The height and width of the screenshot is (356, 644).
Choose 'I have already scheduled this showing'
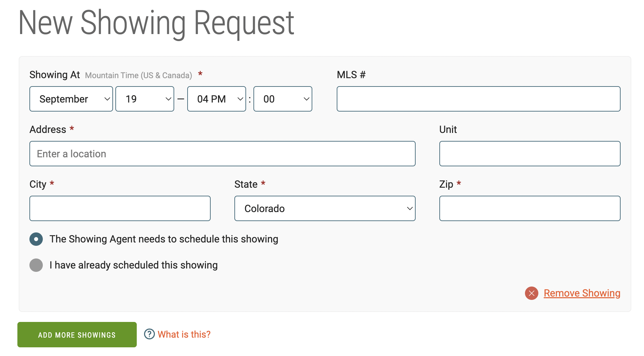36,265
